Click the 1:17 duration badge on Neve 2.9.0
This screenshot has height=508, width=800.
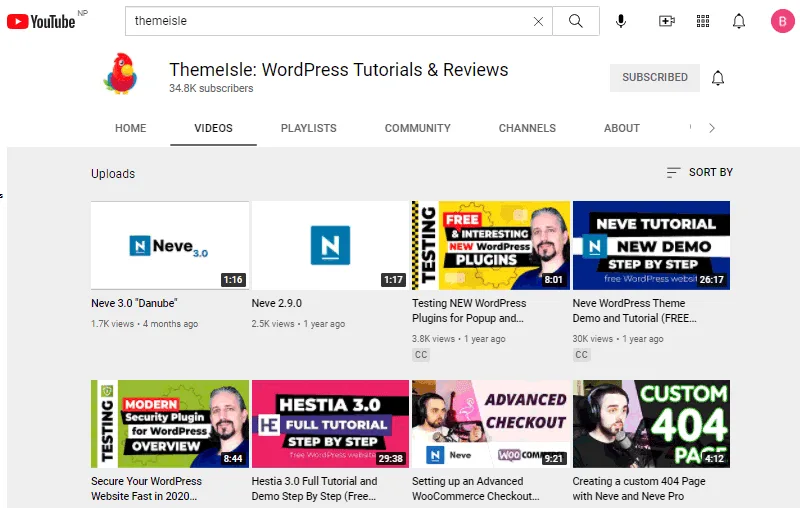pos(393,280)
